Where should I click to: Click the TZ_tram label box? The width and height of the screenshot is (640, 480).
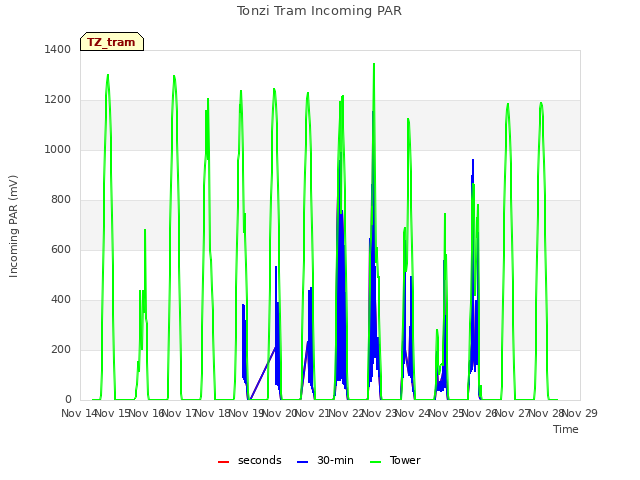pyautogui.click(x=112, y=42)
